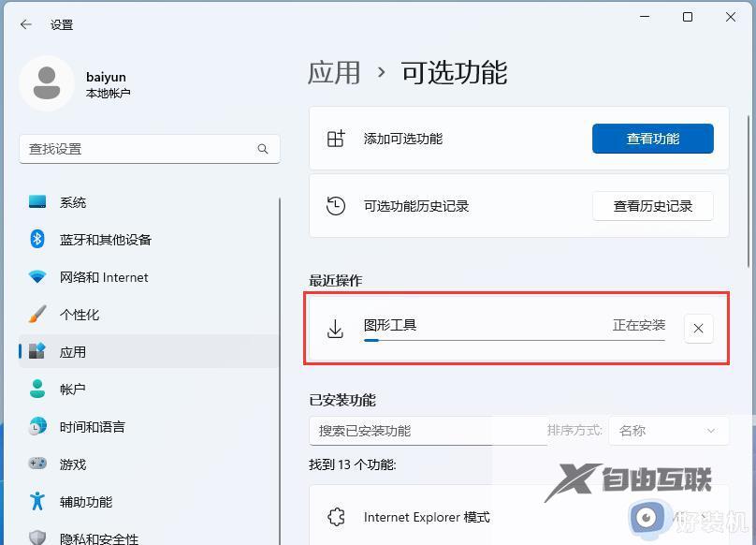Select the 游戏 controller icon
This screenshot has height=545, width=756.
tap(37, 464)
